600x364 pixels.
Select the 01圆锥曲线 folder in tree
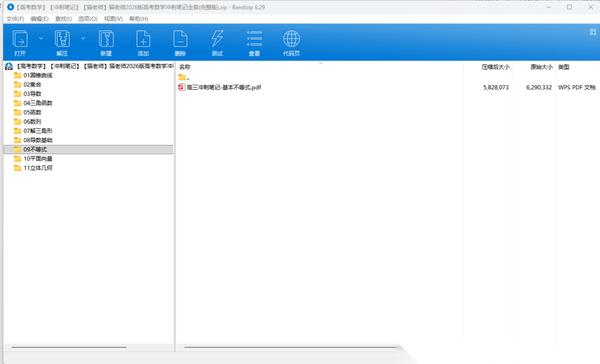pos(38,75)
